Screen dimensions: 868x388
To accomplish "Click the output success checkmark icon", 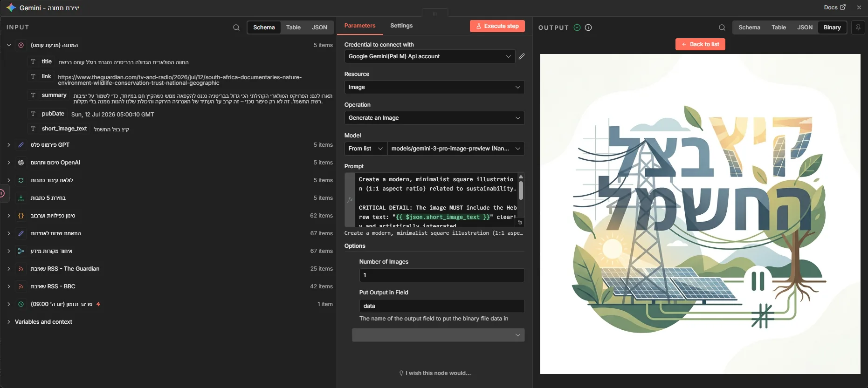I will pyautogui.click(x=577, y=27).
